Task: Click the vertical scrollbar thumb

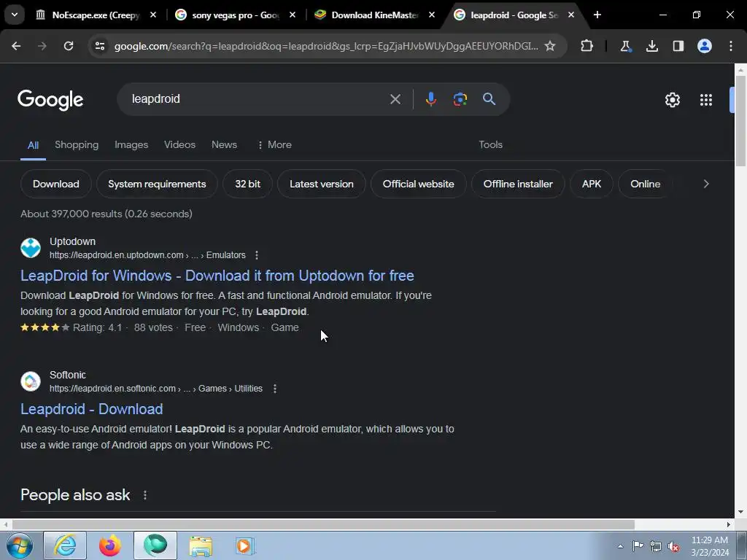Action: [x=740, y=121]
